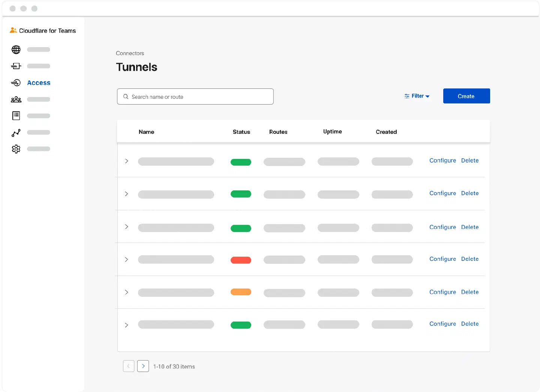Open the Filter dropdown

tap(417, 96)
